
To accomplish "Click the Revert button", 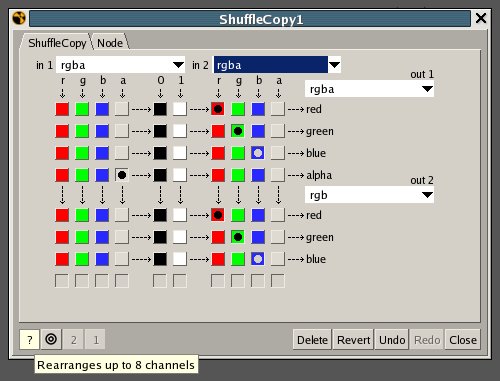I will (353, 339).
